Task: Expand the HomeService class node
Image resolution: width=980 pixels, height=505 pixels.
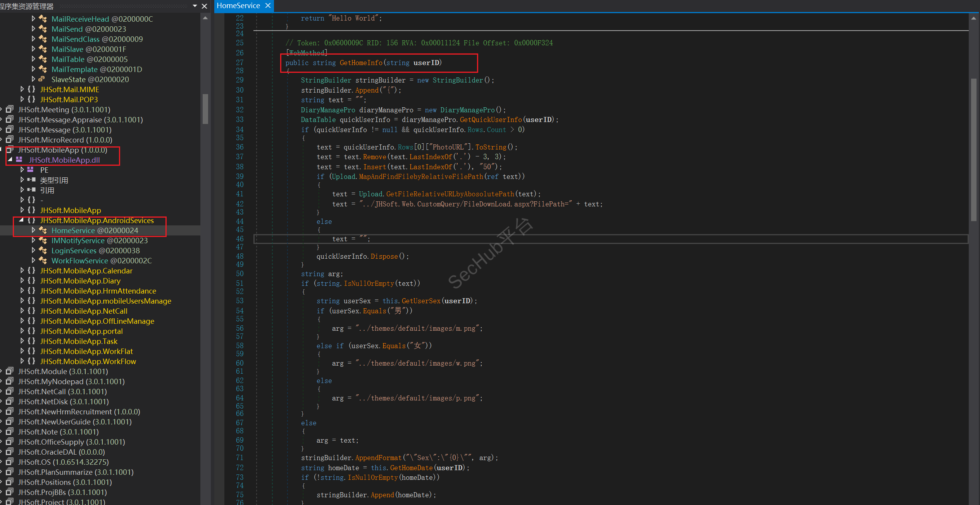Action: tap(33, 230)
